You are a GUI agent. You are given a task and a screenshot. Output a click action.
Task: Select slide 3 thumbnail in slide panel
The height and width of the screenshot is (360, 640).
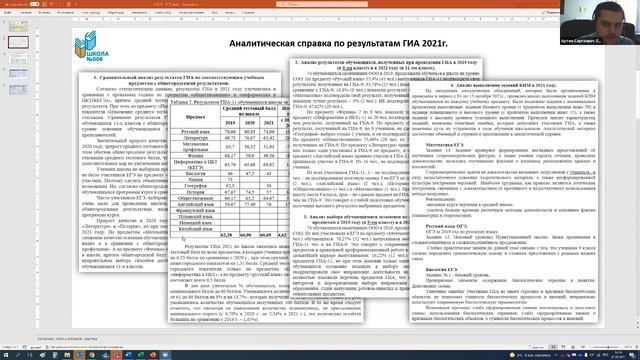[18, 58]
